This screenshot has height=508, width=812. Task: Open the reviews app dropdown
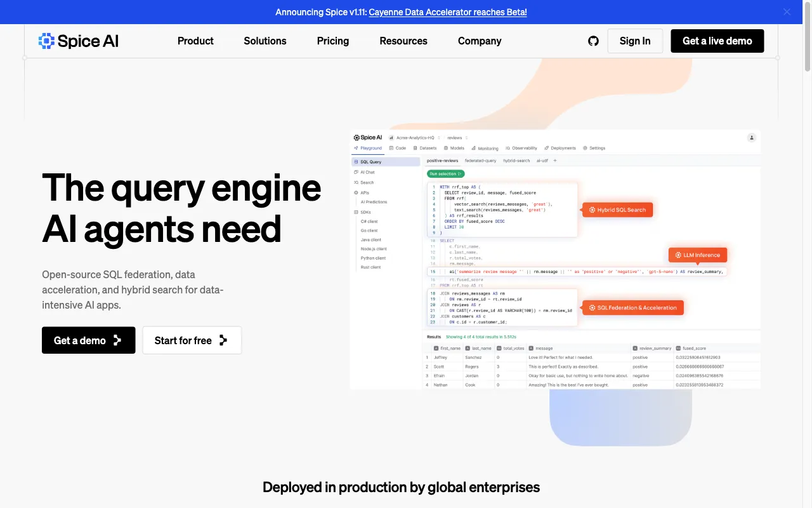(x=457, y=137)
